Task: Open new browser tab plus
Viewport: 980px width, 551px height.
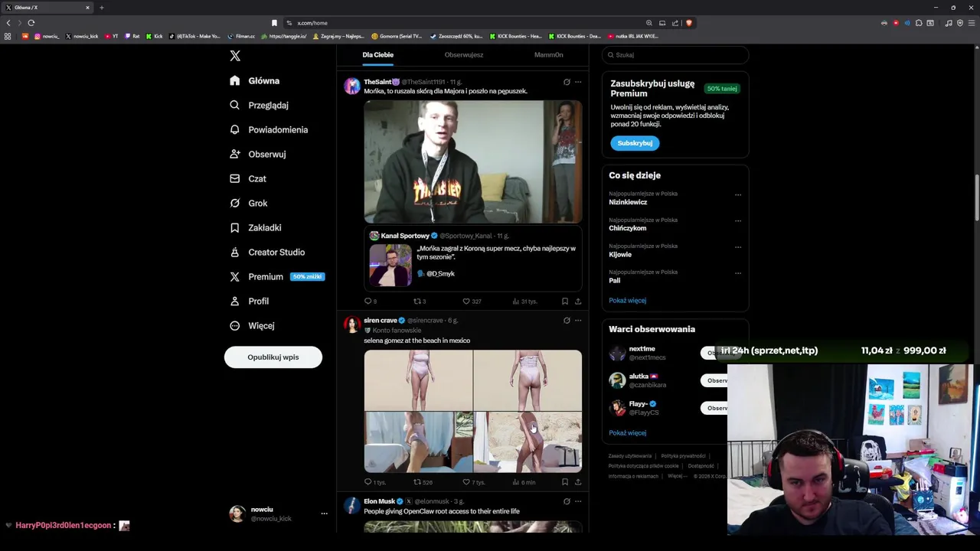Action: 101,8
